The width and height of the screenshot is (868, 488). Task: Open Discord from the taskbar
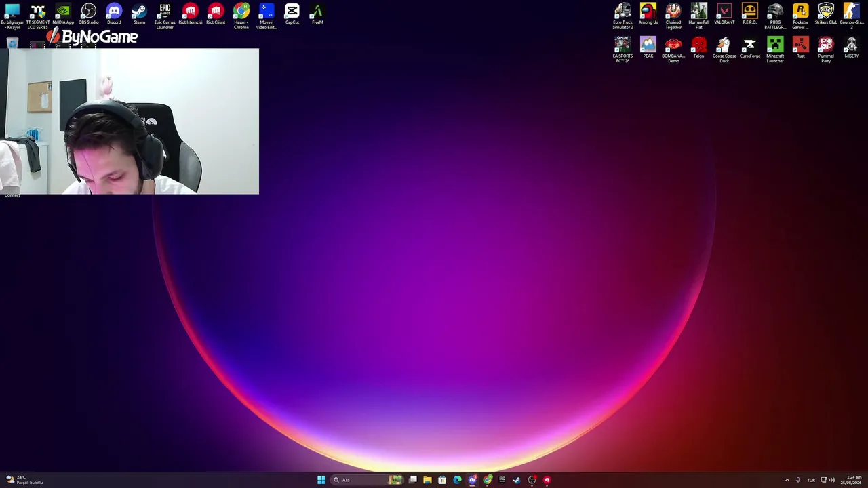[x=472, y=480]
